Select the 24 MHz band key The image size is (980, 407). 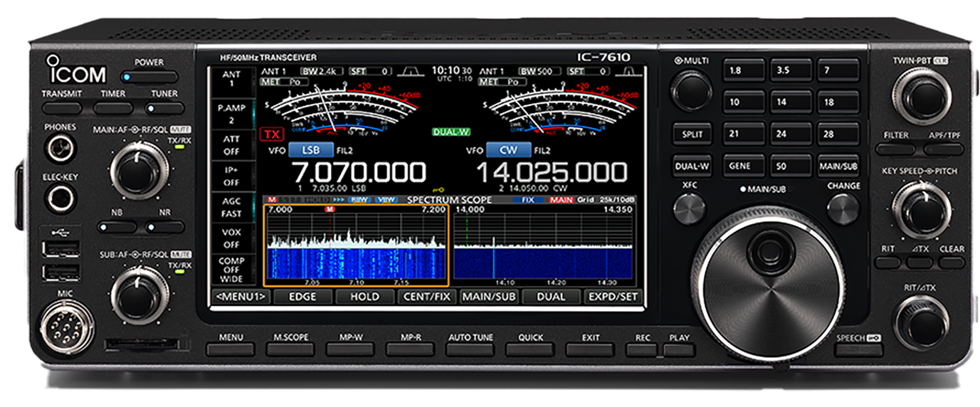tap(791, 134)
